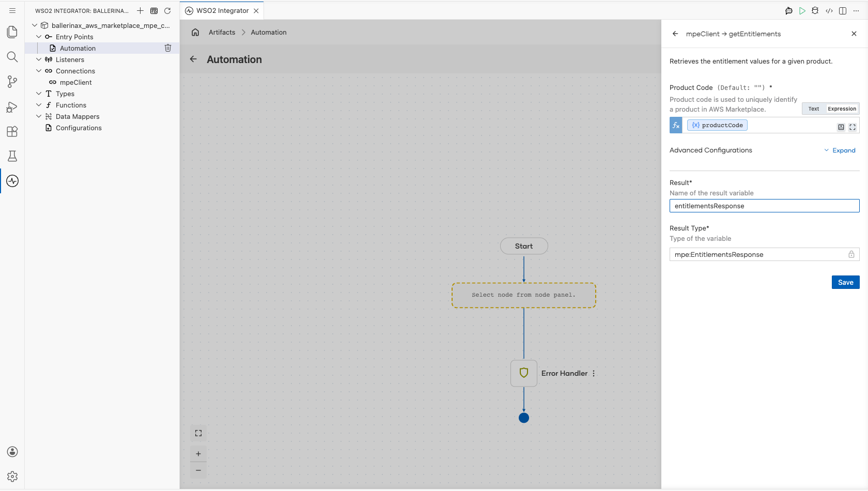The width and height of the screenshot is (868, 491).
Task: Click the Run play icon
Action: (x=802, y=10)
